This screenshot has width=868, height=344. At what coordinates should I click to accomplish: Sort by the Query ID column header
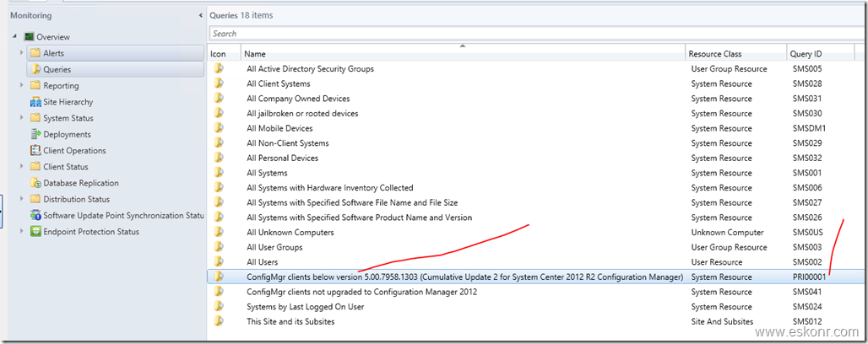[x=821, y=54]
